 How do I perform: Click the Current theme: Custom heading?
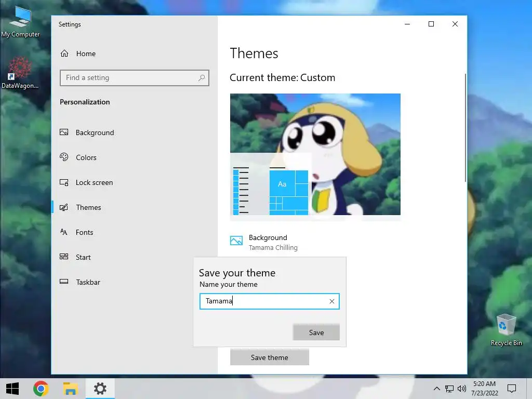tap(282, 78)
